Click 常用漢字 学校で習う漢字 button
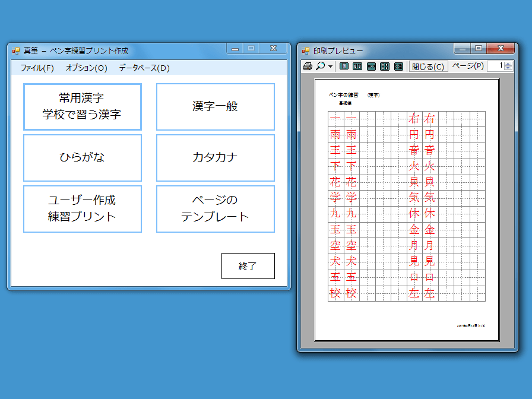This screenshot has height=399, width=532. pos(82,106)
